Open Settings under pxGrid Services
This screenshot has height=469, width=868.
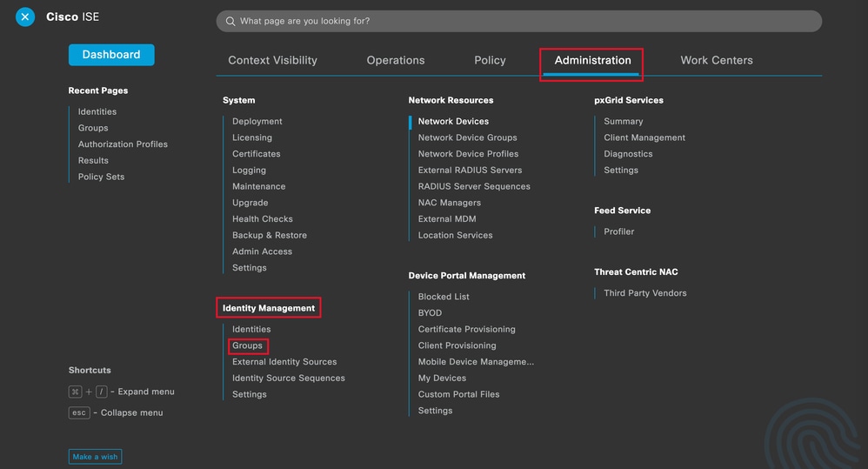(x=620, y=170)
